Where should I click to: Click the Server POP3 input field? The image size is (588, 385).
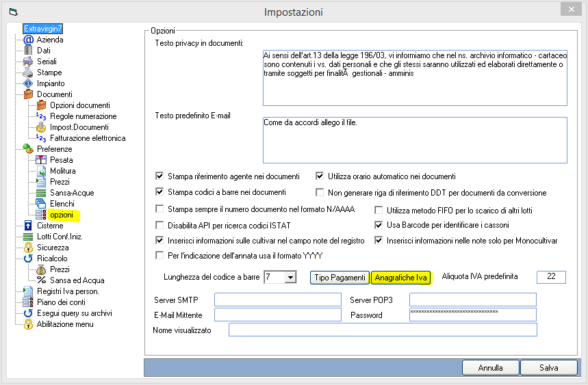(x=473, y=300)
